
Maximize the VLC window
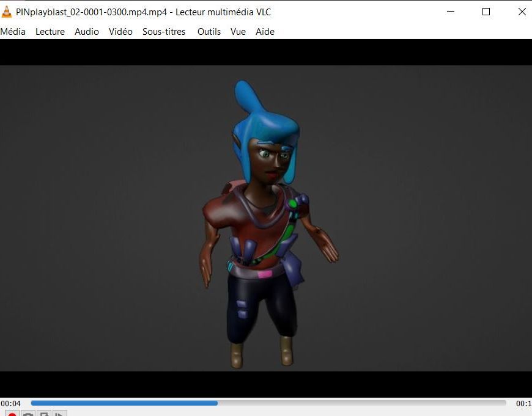pos(486,12)
